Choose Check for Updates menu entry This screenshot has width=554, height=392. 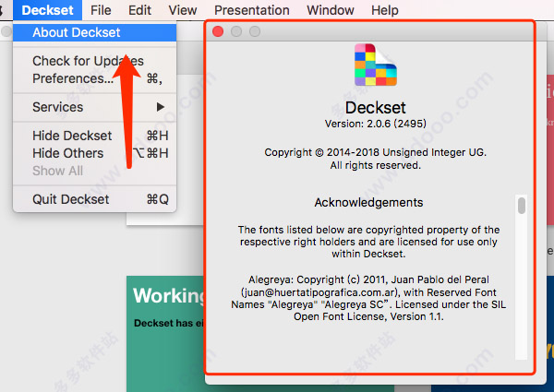[x=95, y=61]
